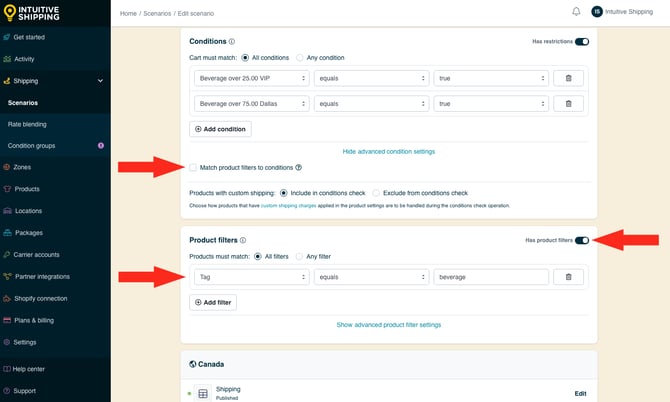Go to Scenarios breadcrumb
This screenshot has width=670, height=402.
pos(157,14)
